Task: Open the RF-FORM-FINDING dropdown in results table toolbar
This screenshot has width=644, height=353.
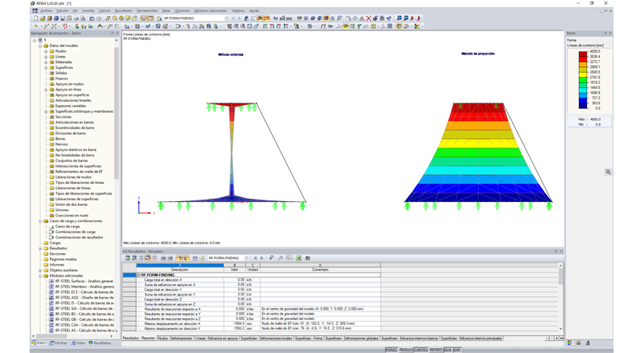Action: click(247, 258)
